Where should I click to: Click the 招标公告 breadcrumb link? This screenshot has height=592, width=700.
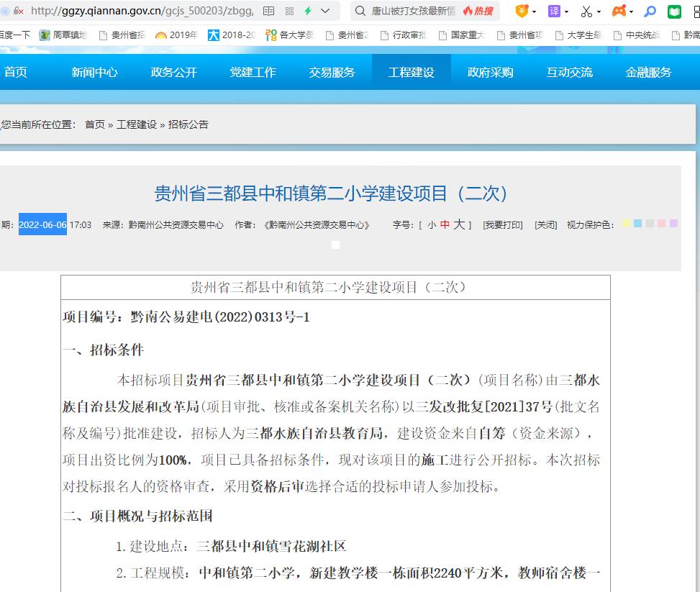[x=188, y=124]
